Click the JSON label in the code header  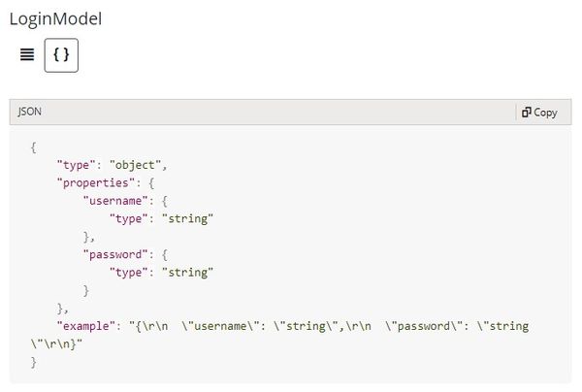[x=30, y=112]
